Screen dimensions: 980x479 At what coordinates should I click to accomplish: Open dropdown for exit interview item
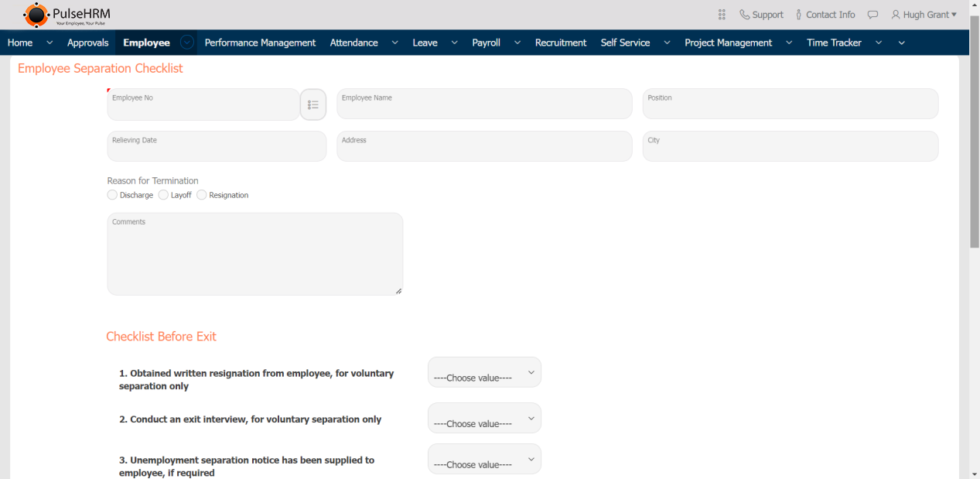coord(484,418)
